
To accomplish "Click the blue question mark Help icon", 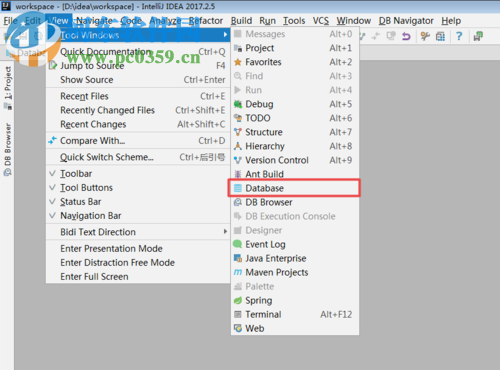I will 459,36.
